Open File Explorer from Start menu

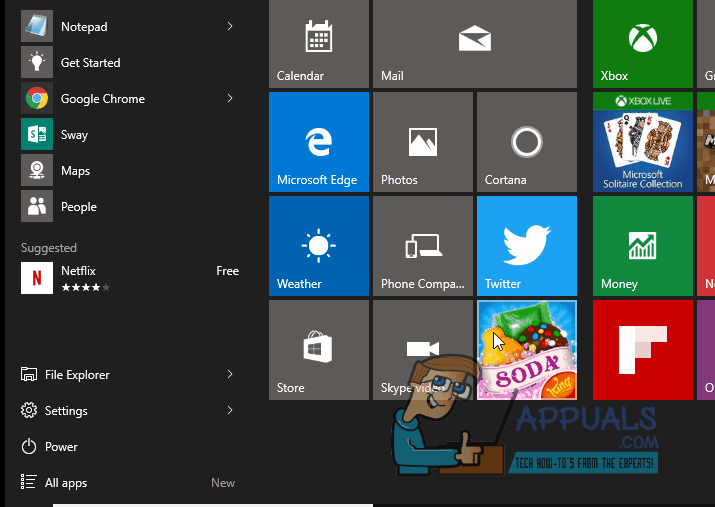coord(77,374)
